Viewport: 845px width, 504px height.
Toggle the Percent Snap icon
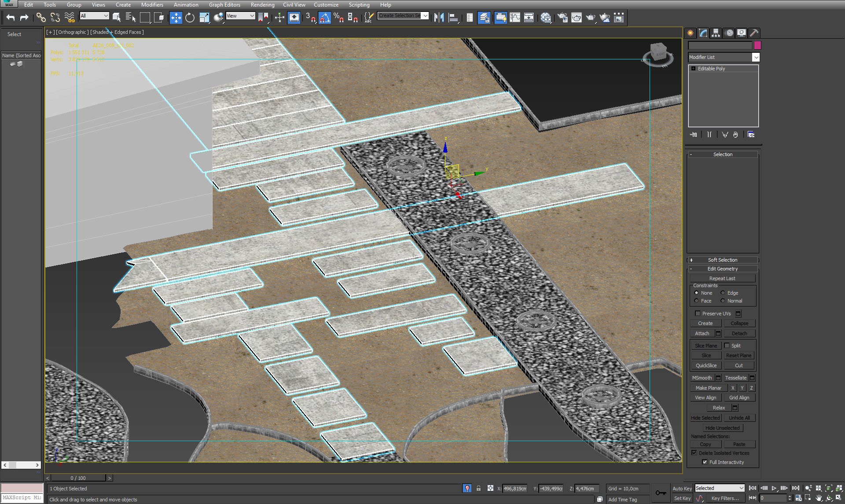click(338, 18)
